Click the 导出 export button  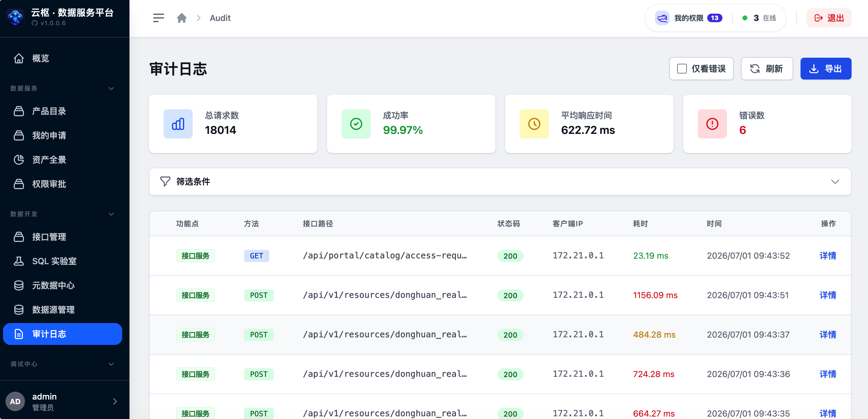(x=825, y=69)
